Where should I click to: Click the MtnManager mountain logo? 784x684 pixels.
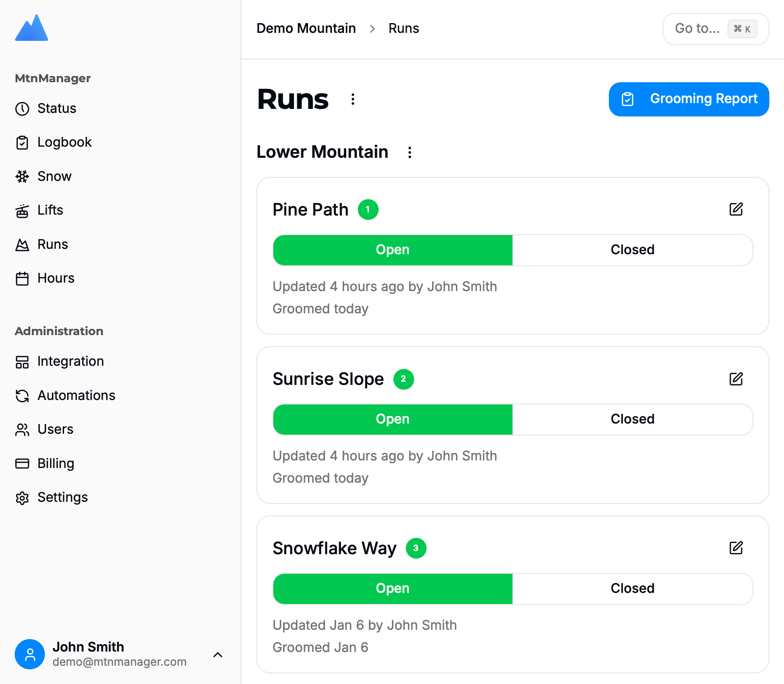[x=32, y=28]
